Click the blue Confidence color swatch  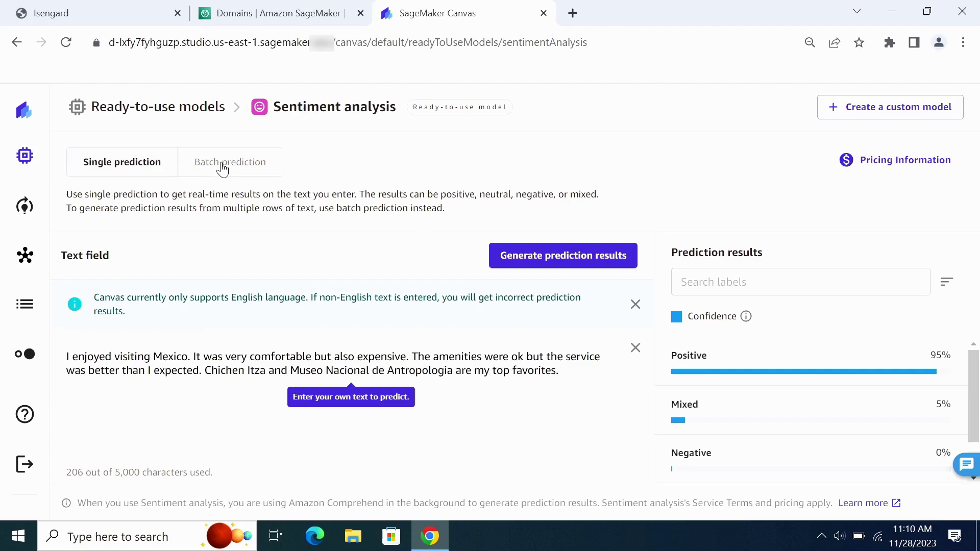coord(676,317)
